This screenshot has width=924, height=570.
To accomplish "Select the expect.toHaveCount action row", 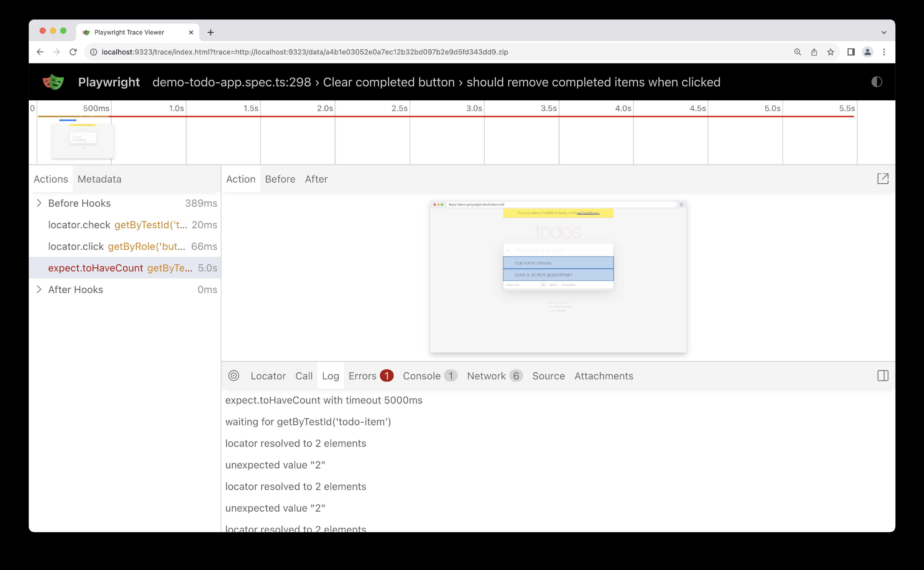I will pyautogui.click(x=125, y=268).
